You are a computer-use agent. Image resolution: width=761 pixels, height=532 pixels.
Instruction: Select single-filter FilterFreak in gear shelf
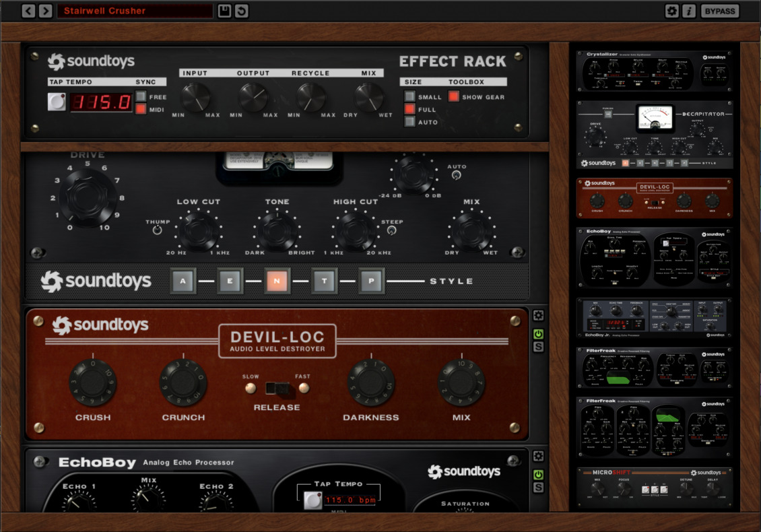tap(654, 368)
